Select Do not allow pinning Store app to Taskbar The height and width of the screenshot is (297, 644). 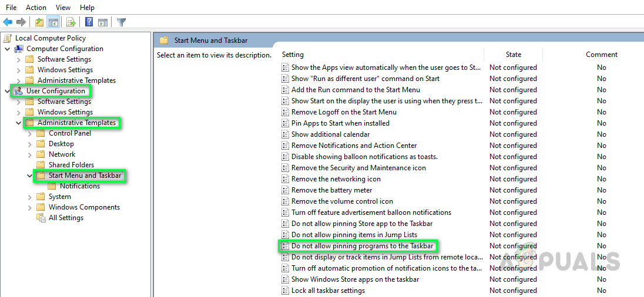362,224
